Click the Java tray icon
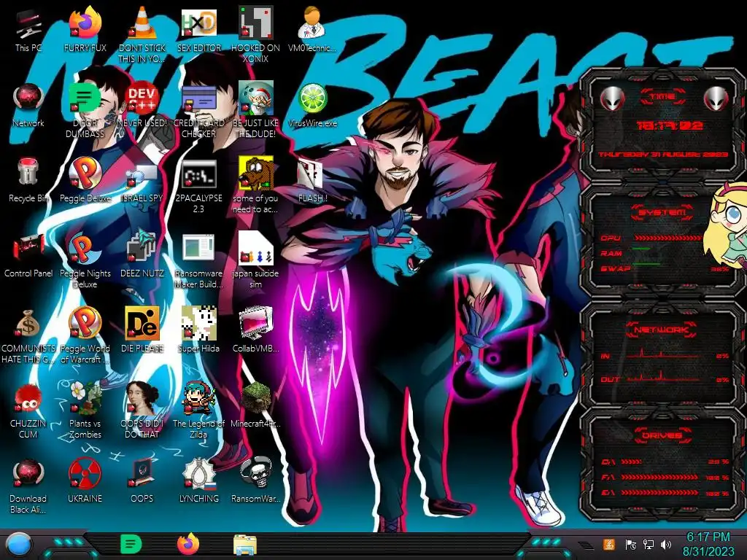This screenshot has width=747, height=560. click(x=608, y=544)
